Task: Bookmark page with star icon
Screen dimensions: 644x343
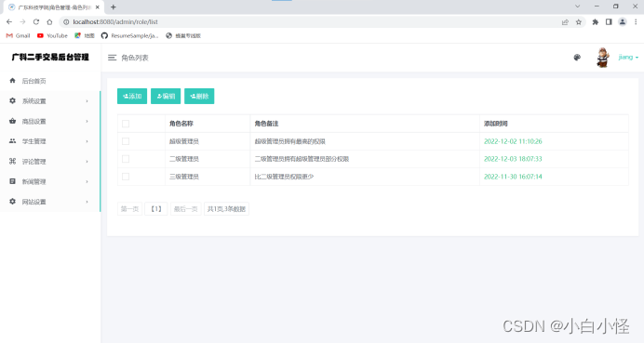Action: (x=579, y=22)
